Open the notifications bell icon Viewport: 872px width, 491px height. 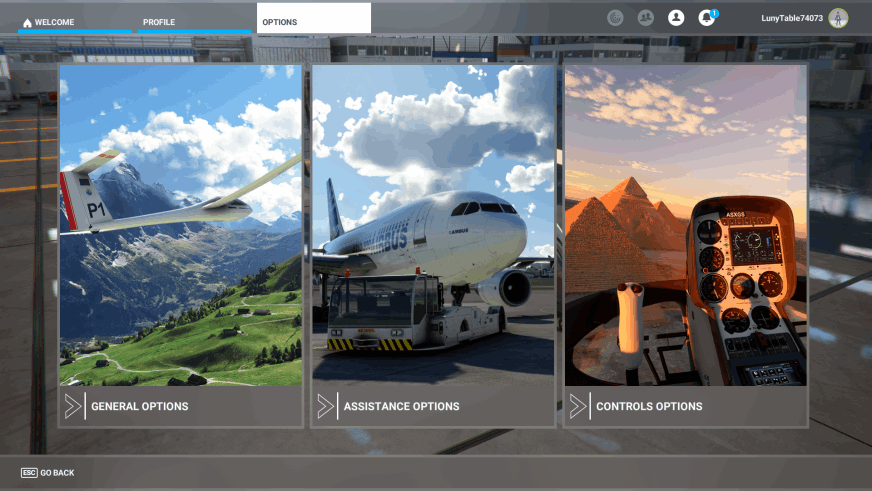point(706,17)
